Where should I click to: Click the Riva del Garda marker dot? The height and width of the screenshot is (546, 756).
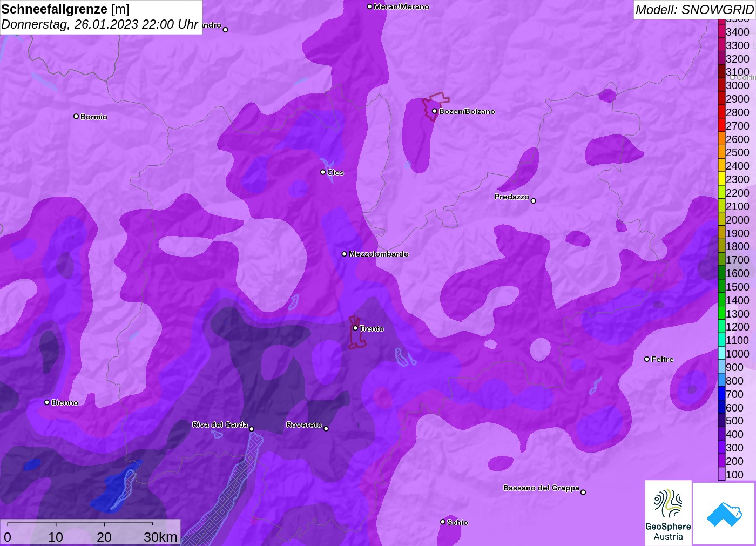[x=252, y=429]
